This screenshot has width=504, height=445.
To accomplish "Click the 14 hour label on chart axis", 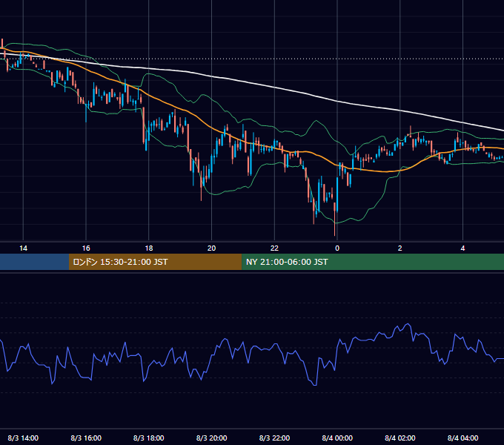I will [x=23, y=248].
